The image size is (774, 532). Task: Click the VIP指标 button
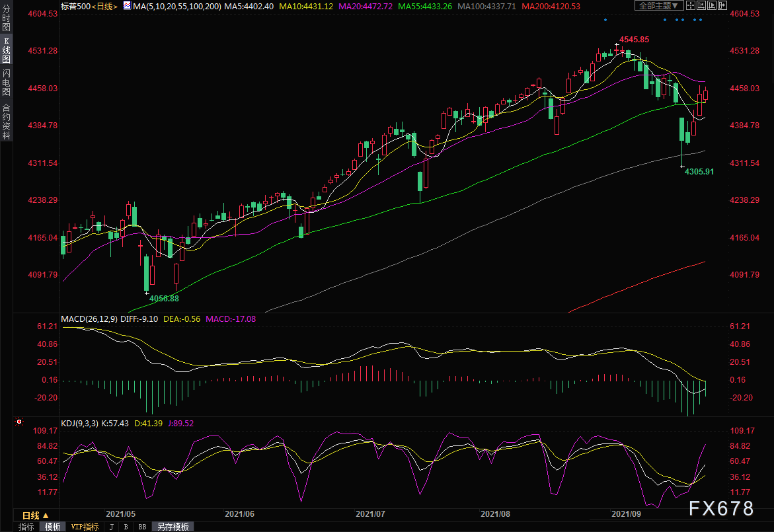[x=85, y=527]
